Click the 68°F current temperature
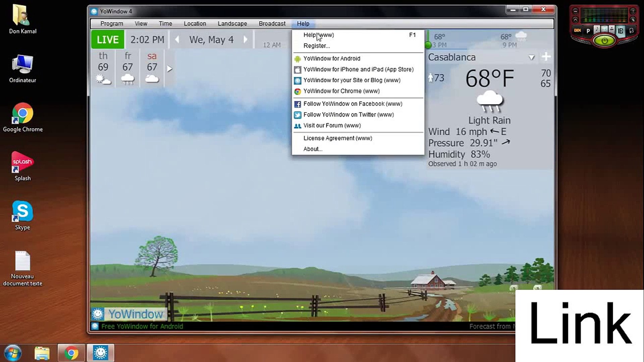The image size is (644, 362). (489, 79)
